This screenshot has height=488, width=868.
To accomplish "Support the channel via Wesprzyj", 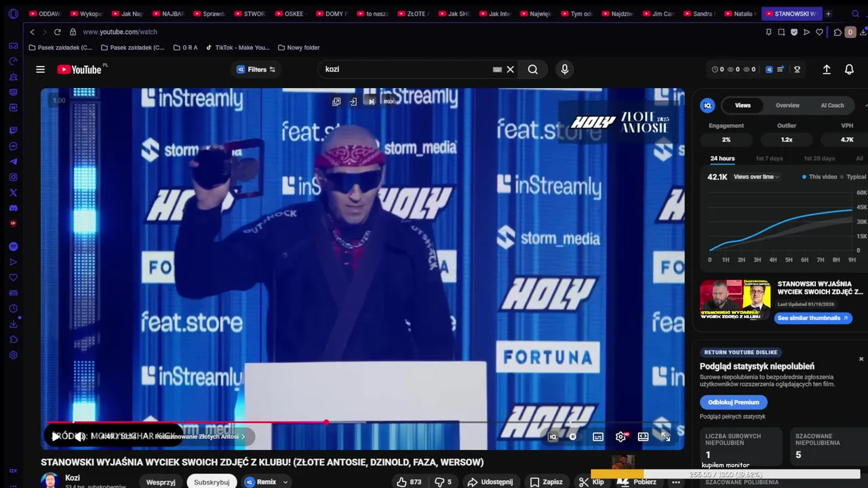I will tap(161, 482).
